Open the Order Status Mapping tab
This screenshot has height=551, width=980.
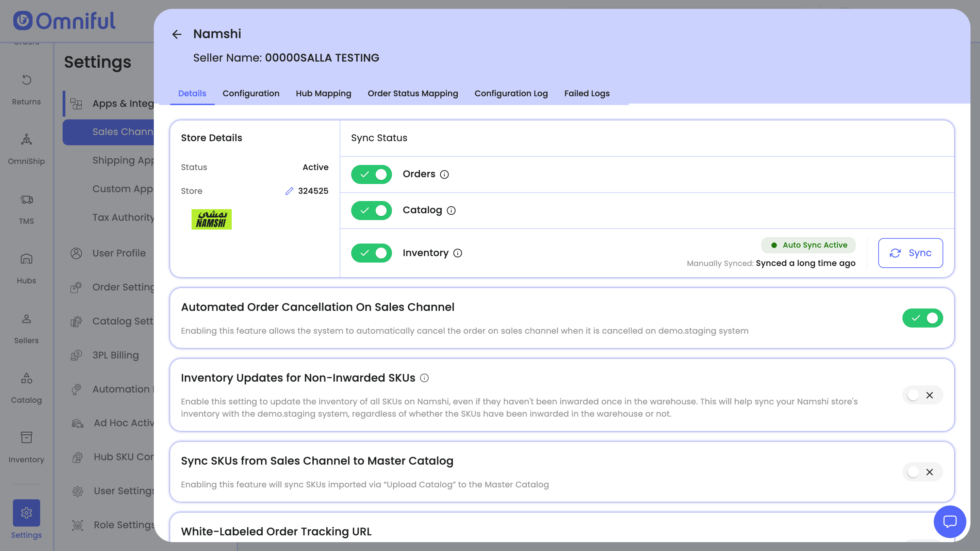413,94
